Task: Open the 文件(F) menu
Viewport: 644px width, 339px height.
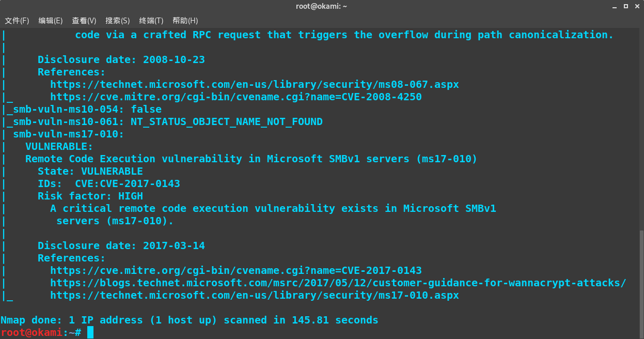Action: (17, 21)
